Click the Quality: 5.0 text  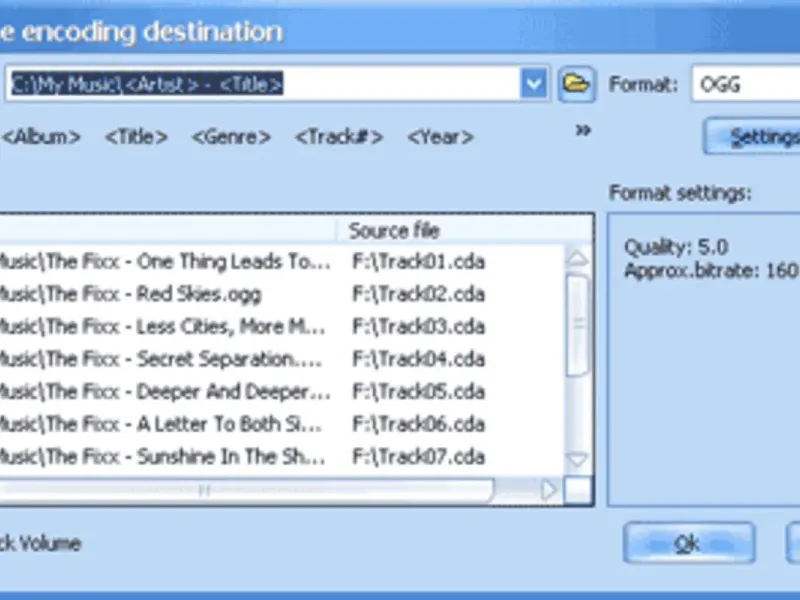[x=676, y=247]
